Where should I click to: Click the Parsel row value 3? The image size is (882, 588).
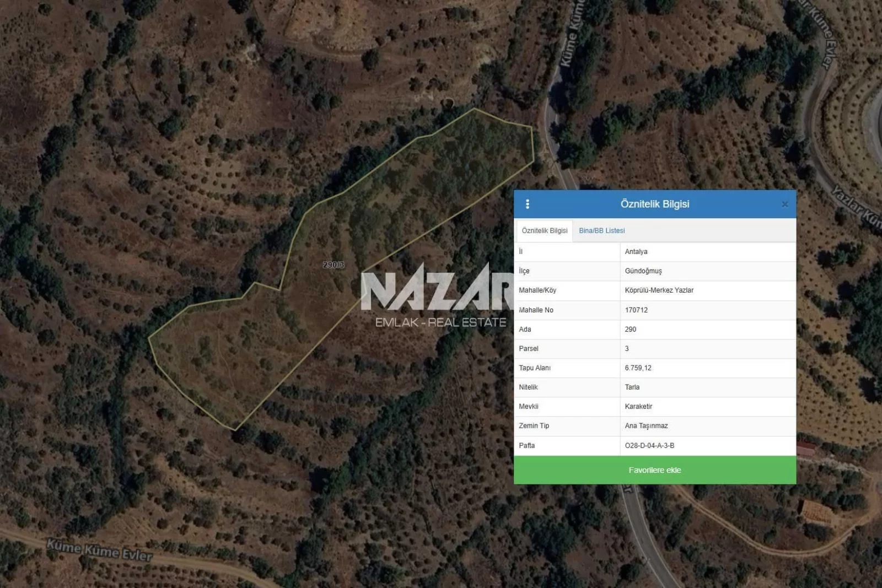627,349
